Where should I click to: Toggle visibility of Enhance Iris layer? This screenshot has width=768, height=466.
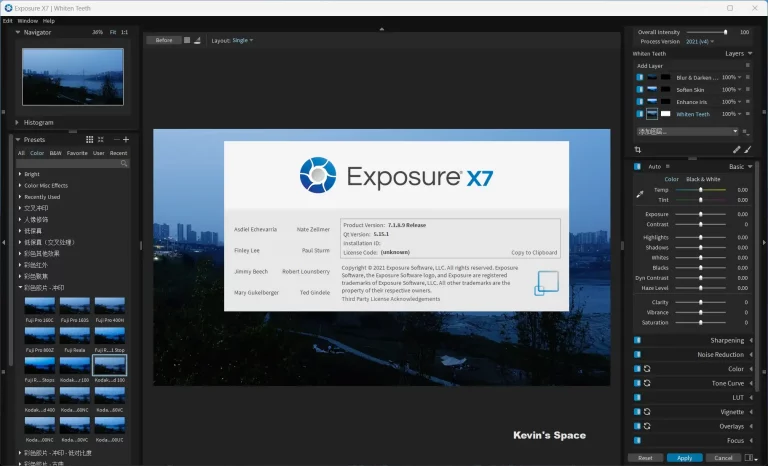coord(640,101)
